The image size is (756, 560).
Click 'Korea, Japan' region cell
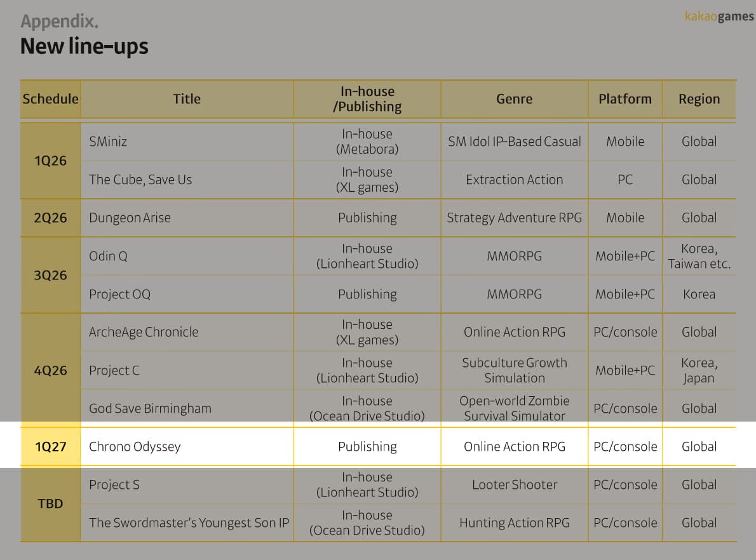(x=699, y=370)
